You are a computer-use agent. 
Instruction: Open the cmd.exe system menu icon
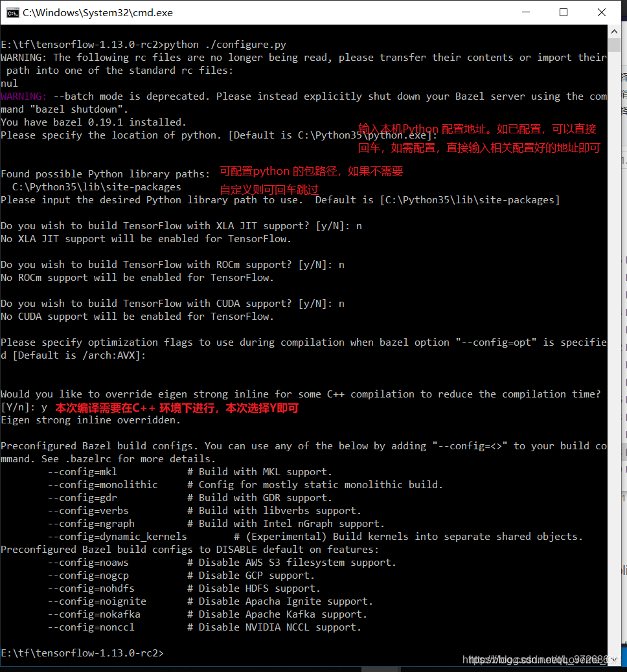pyautogui.click(x=12, y=13)
